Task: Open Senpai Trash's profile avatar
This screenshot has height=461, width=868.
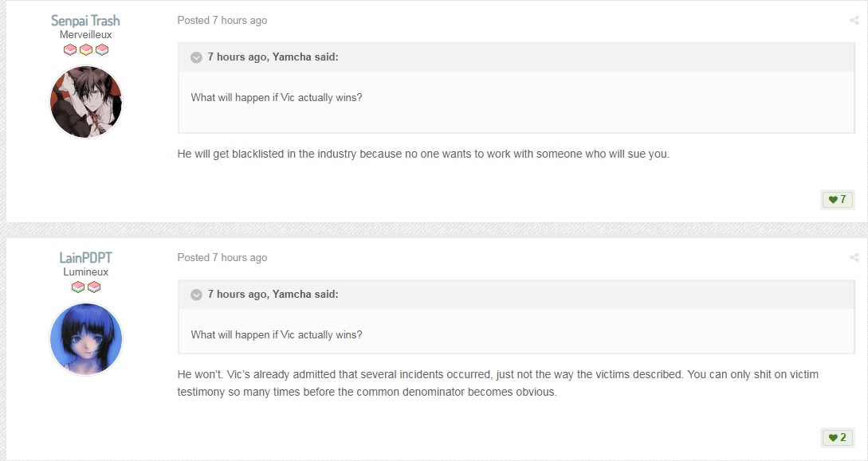Action: click(86, 102)
